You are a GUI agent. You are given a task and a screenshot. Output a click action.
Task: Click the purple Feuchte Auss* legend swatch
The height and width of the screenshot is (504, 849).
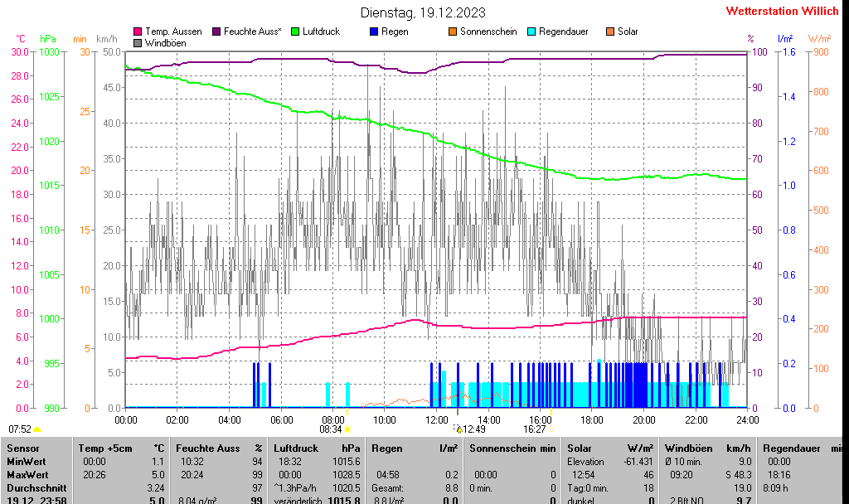click(x=216, y=32)
